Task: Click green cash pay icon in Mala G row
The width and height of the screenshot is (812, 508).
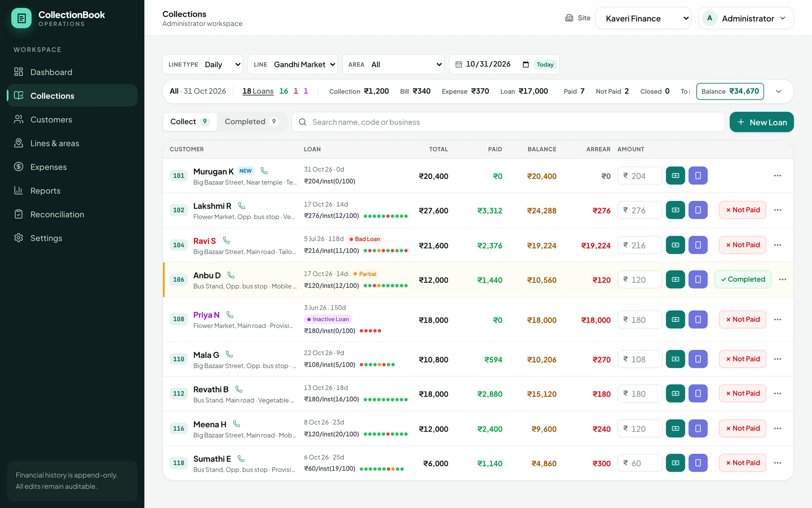Action: 676,359
